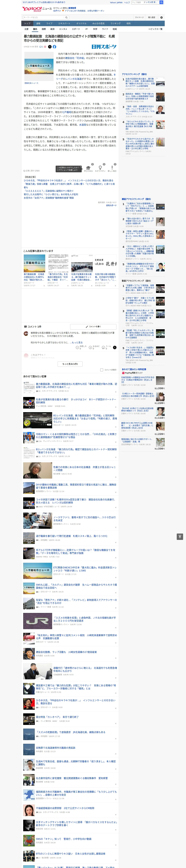The height and width of the screenshot is (868, 186).
Task: Share the comment on X
Action: coord(114,347)
